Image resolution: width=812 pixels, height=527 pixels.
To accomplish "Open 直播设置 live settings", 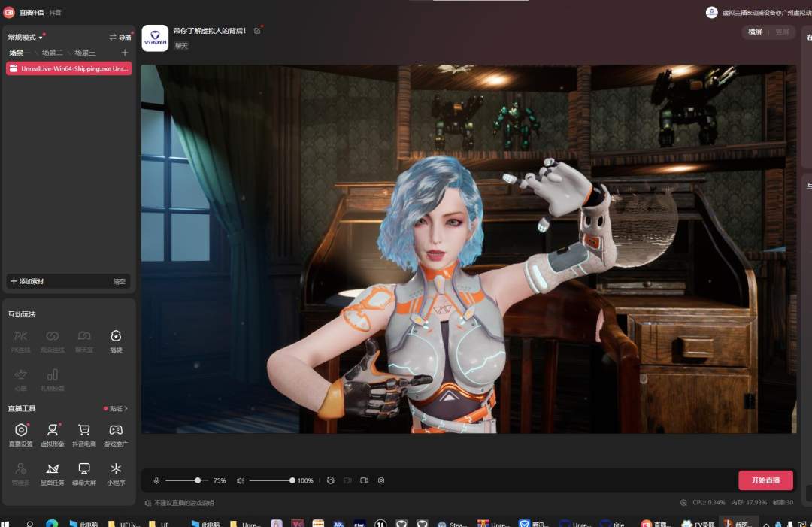I will [x=21, y=435].
